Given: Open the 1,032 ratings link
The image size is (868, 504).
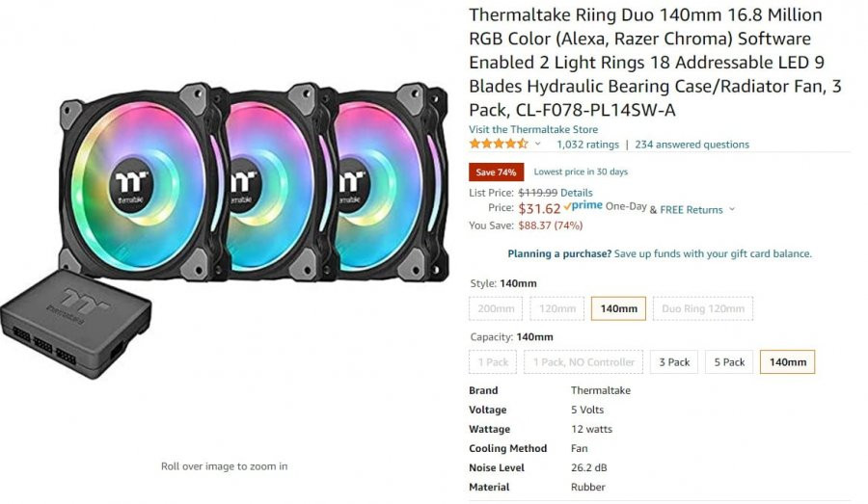Looking at the screenshot, I should [587, 145].
